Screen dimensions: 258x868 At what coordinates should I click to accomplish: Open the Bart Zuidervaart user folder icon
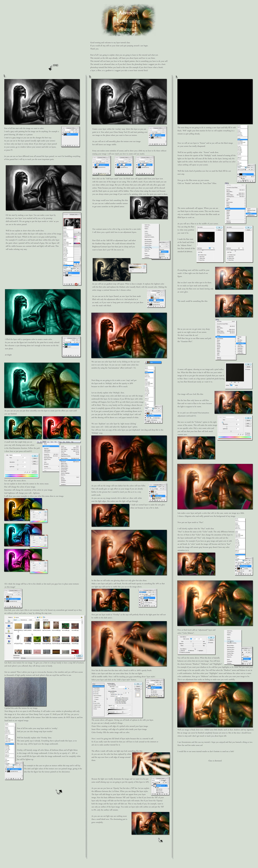click(x=9, y=632)
